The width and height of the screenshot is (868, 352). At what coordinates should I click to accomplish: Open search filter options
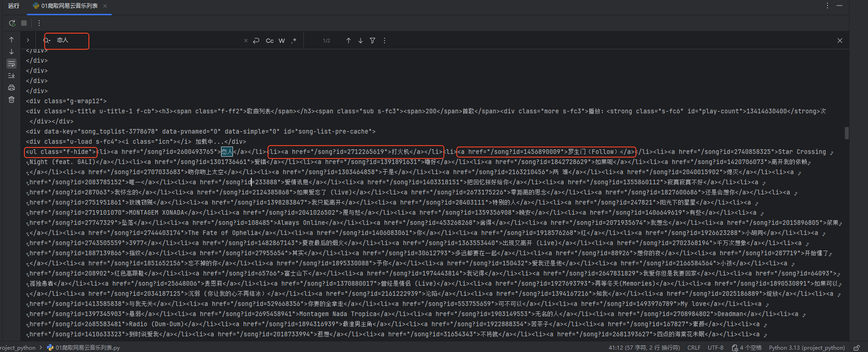(373, 41)
